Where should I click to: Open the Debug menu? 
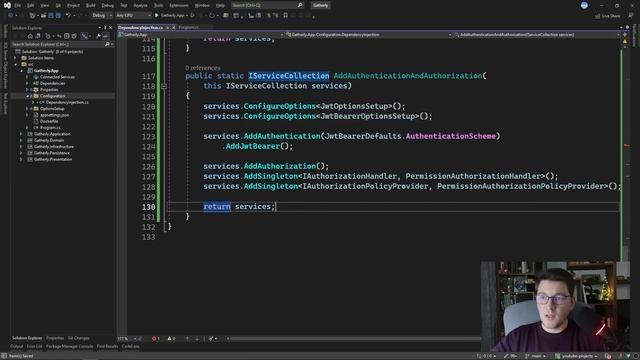coord(108,5)
